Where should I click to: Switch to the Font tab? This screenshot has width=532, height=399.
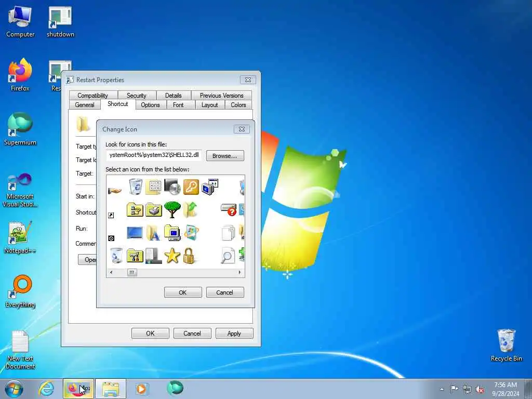(x=178, y=105)
